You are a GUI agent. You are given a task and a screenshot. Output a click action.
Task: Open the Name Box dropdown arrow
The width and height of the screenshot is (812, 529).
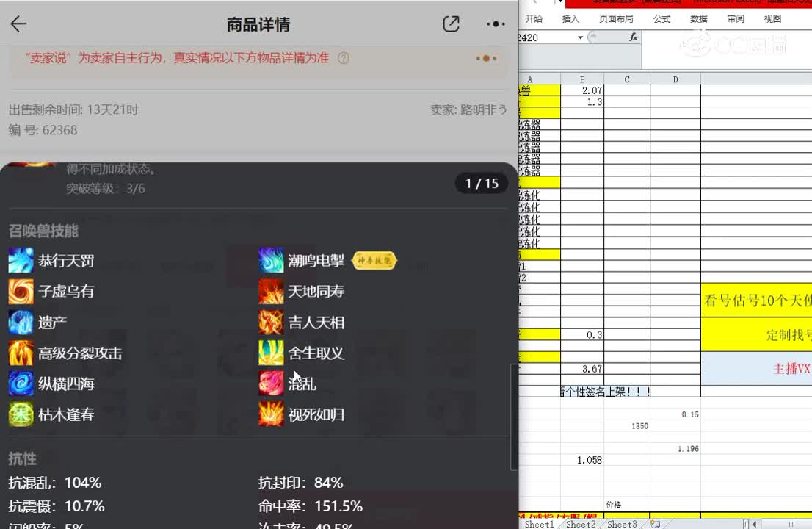(581, 37)
